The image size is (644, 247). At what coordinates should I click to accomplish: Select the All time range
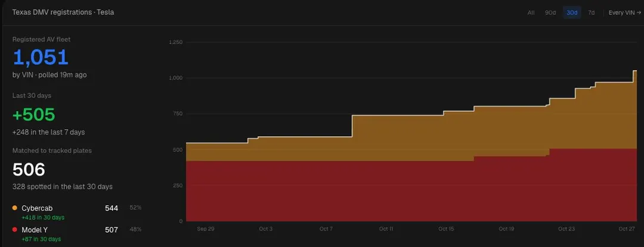click(x=531, y=12)
